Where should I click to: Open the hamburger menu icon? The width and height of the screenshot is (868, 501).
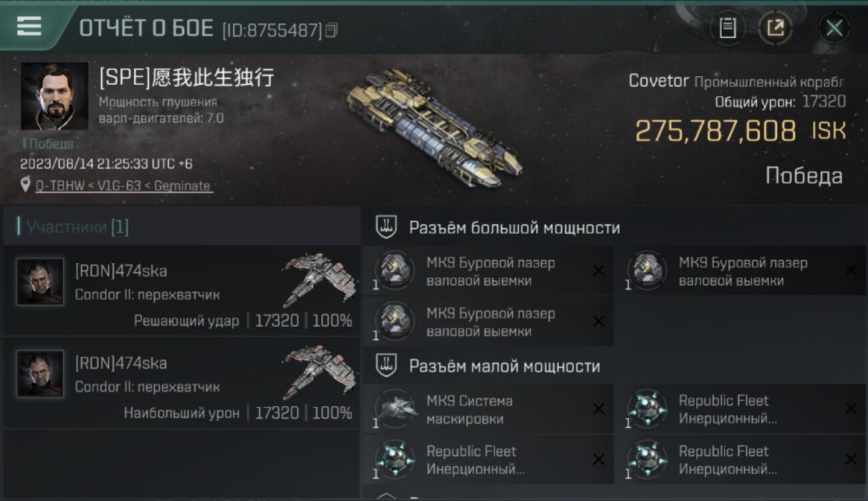coord(29,26)
